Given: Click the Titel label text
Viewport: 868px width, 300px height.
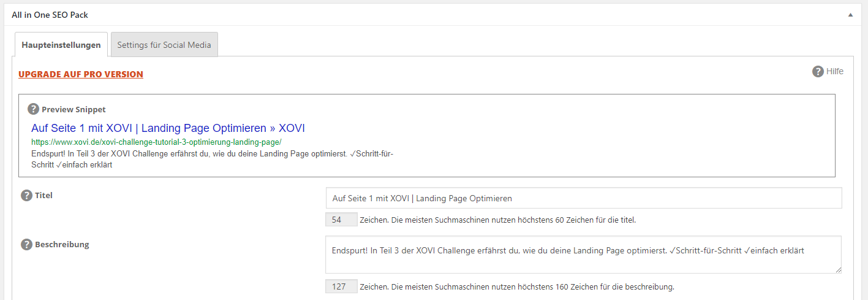Looking at the screenshot, I should point(43,196).
